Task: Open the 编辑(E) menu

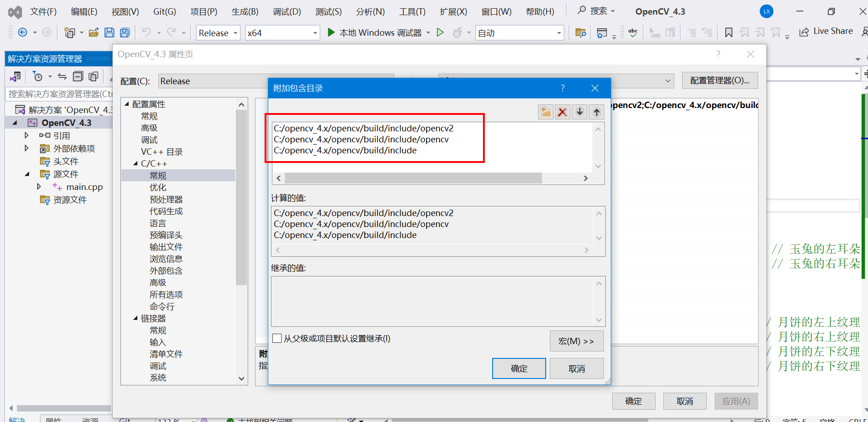Action: click(84, 11)
